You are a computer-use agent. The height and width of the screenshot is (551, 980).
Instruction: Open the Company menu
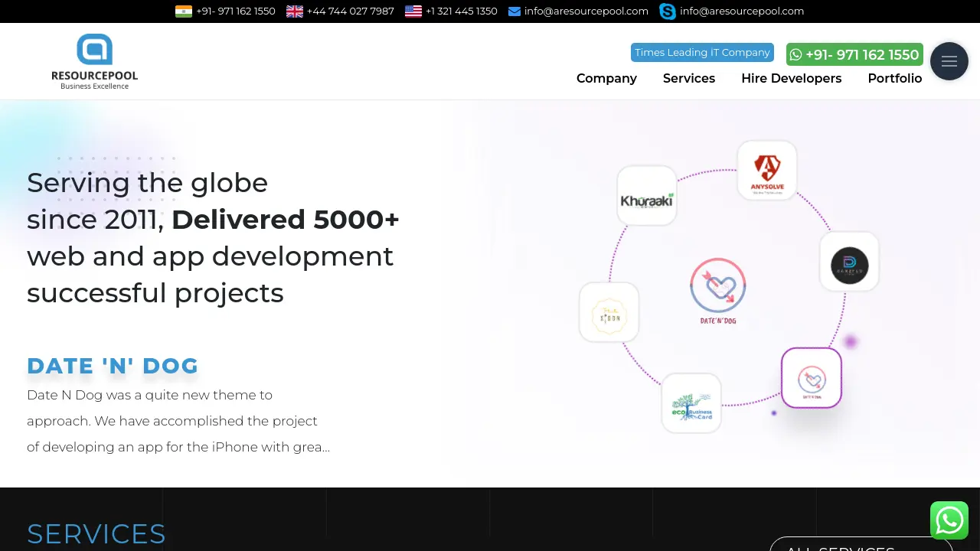606,78
